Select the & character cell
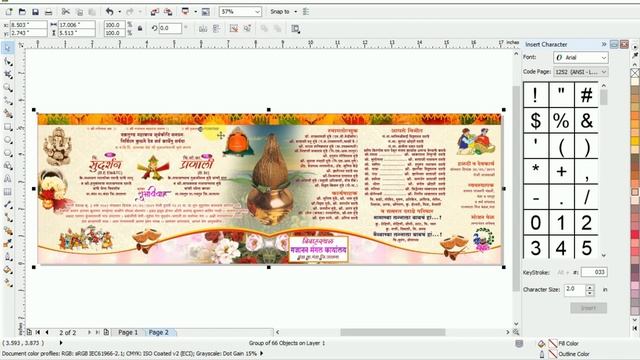This screenshot has height=360, width=640. click(x=586, y=121)
